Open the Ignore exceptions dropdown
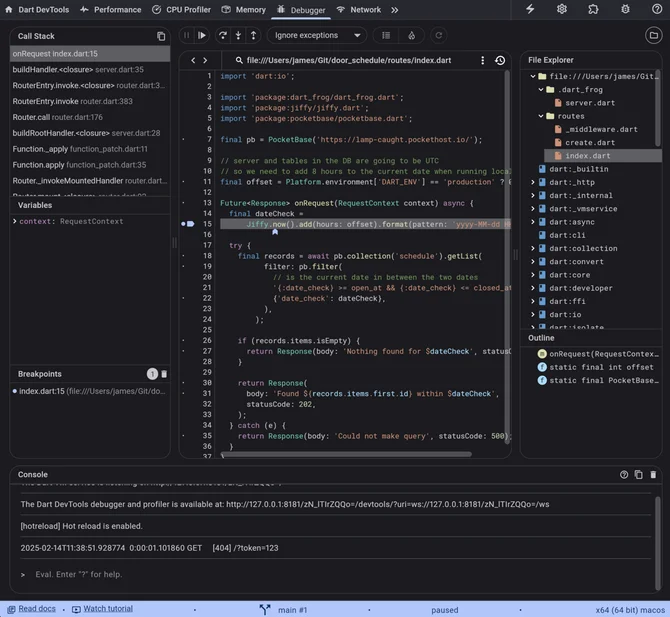This screenshot has width=670, height=617. point(317,35)
